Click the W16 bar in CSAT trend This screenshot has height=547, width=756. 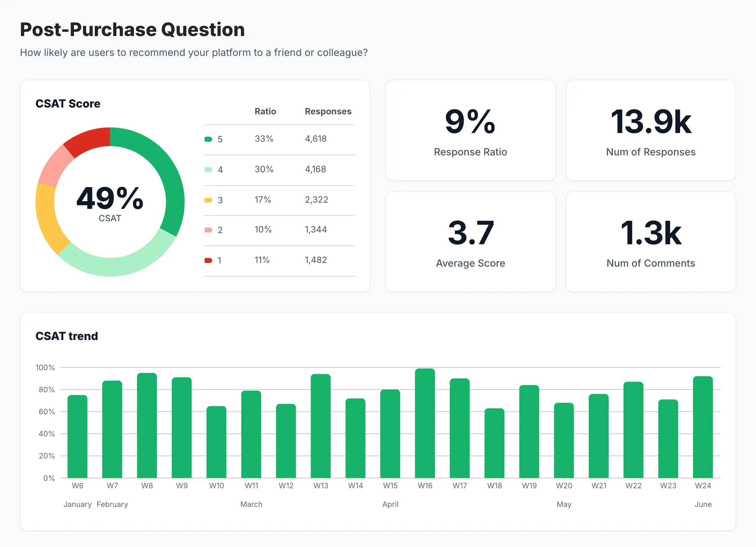[x=425, y=423]
